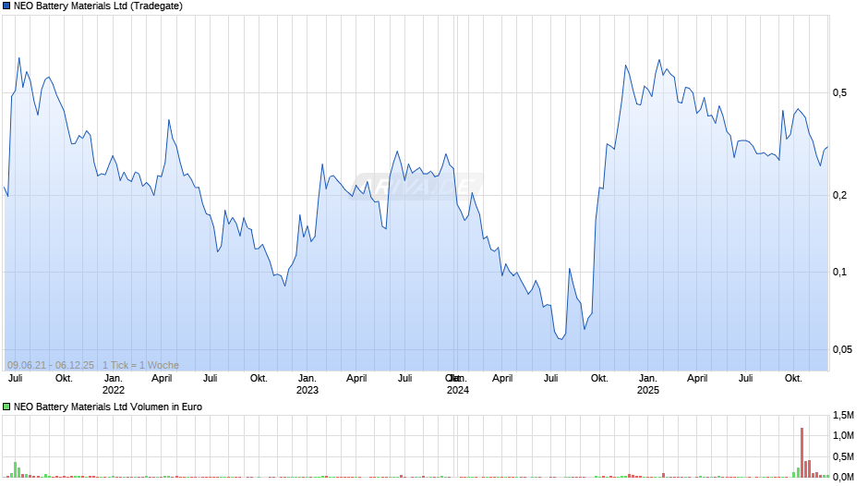
Task: Click the tall green volume bar near July 2021
Action: [16, 469]
